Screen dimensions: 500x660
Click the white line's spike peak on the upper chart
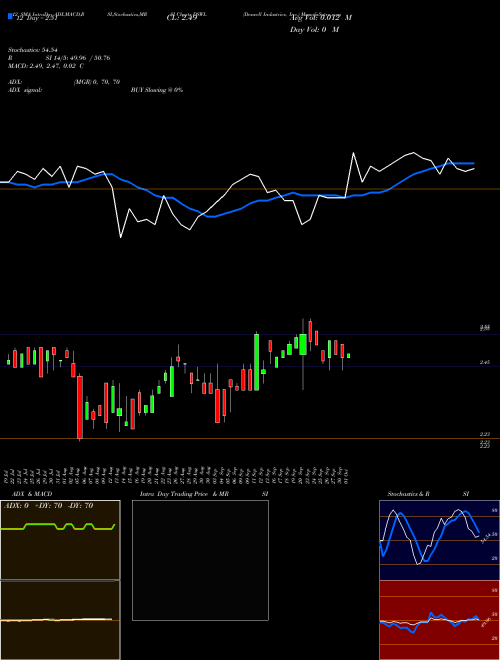click(x=353, y=153)
